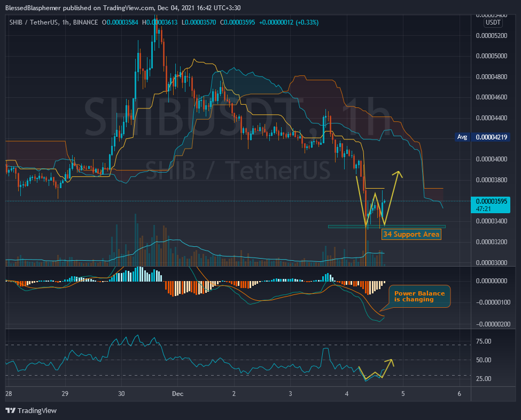Click the 0.00004000 price axis label
Viewport: 521px width, 420px height.
click(x=492, y=159)
